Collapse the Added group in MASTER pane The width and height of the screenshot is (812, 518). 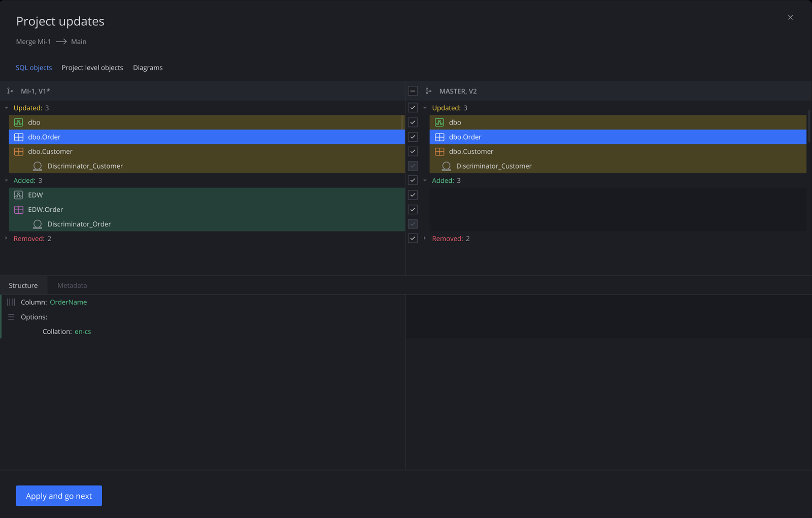coord(425,180)
